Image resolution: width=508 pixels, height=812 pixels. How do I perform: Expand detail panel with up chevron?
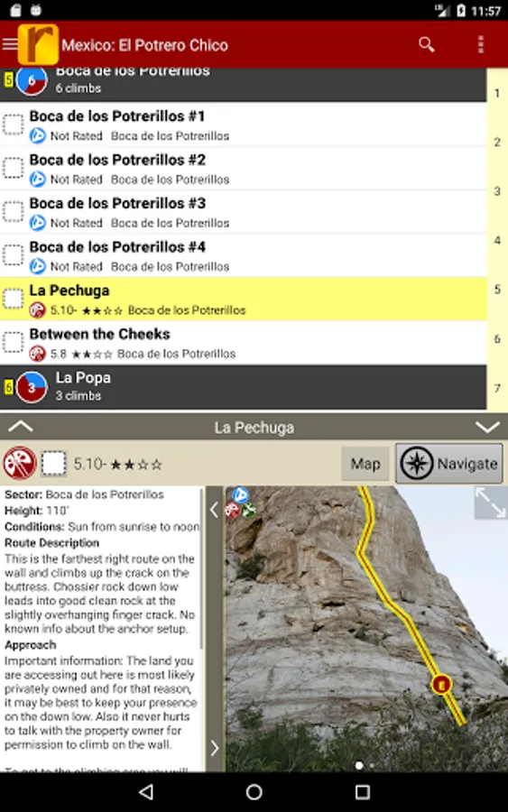pyautogui.click(x=21, y=427)
